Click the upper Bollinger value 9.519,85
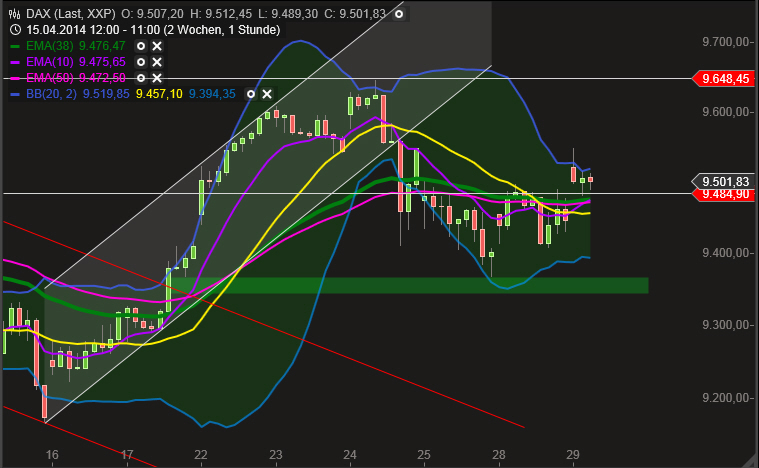 point(106,94)
